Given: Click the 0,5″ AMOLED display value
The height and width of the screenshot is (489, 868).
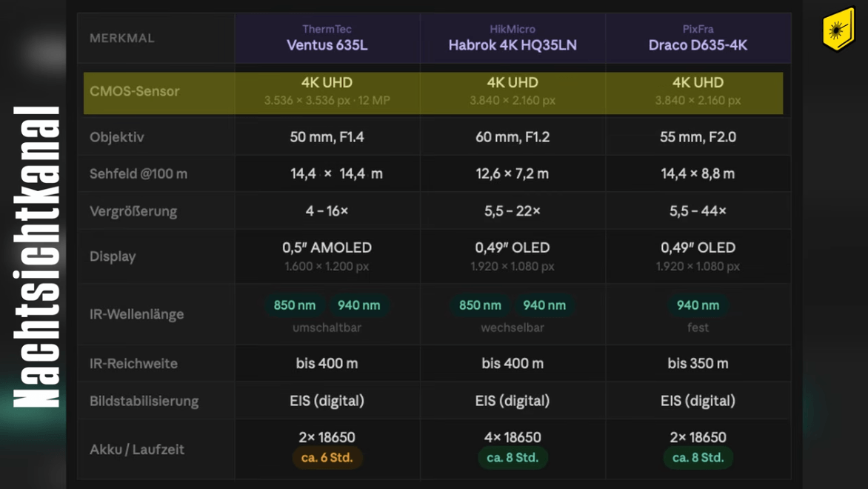Looking at the screenshot, I should click(327, 247).
